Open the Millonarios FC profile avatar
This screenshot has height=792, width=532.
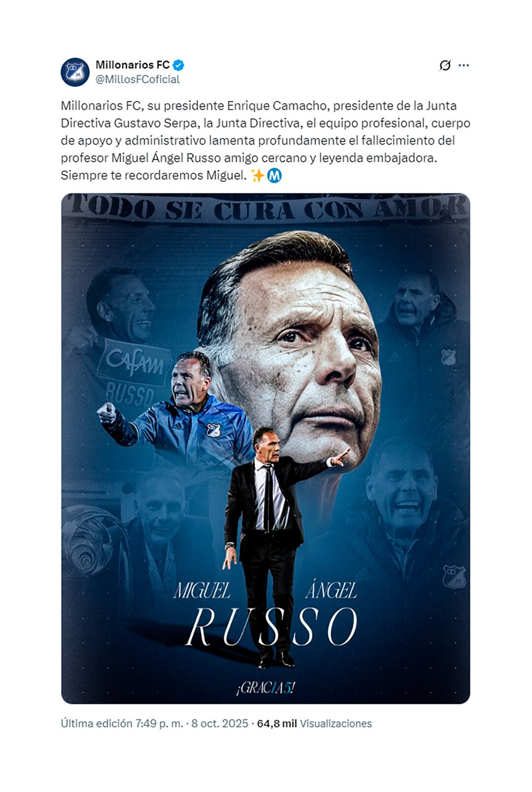click(75, 72)
